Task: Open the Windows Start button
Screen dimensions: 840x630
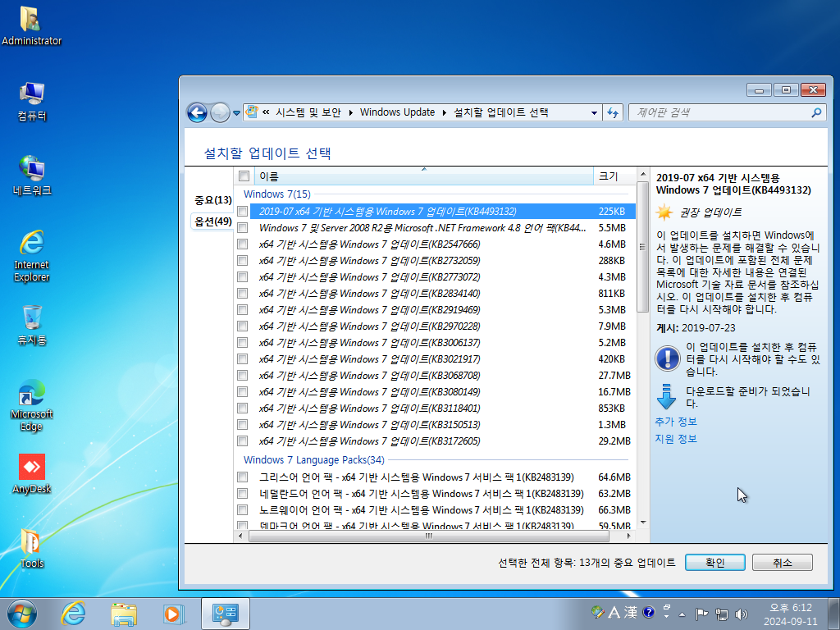Action: (22, 614)
